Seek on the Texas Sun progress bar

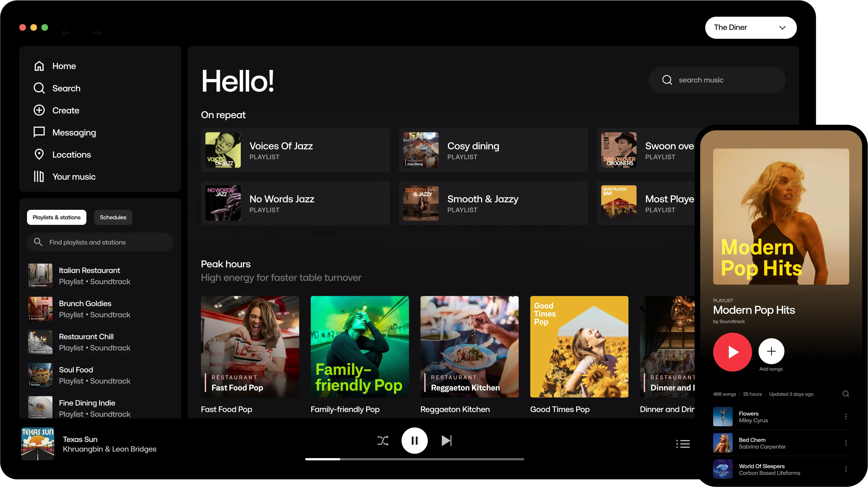pos(415,459)
